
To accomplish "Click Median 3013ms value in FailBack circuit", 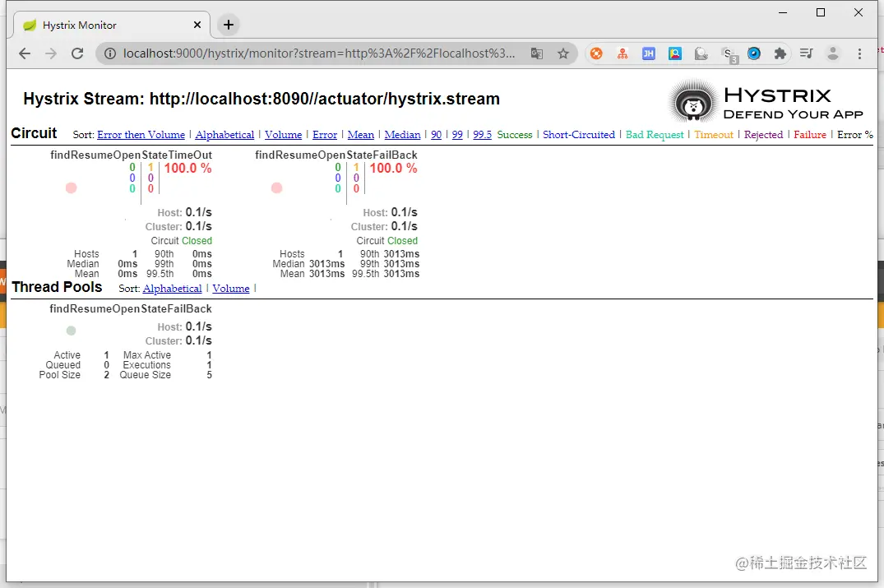I will tap(327, 264).
